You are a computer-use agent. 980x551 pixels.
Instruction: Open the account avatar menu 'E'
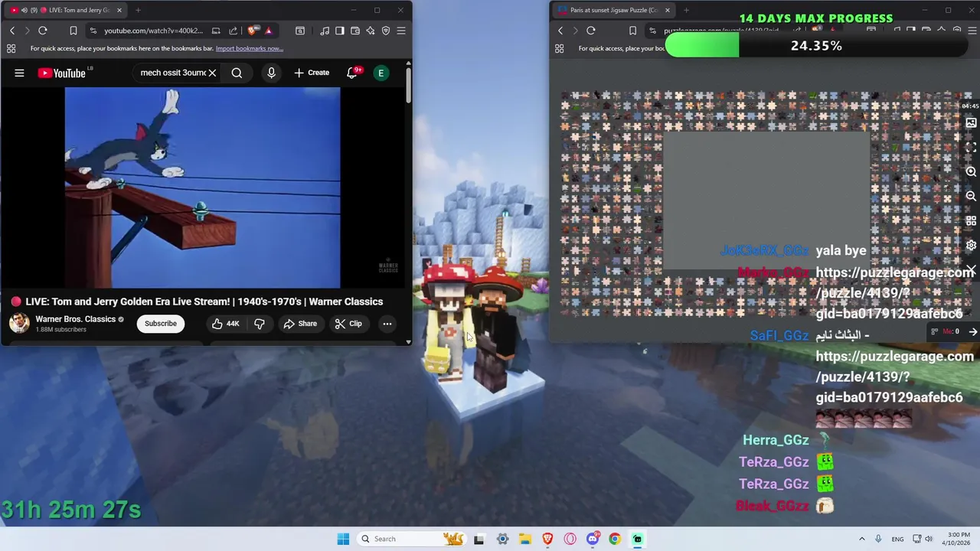tap(381, 73)
